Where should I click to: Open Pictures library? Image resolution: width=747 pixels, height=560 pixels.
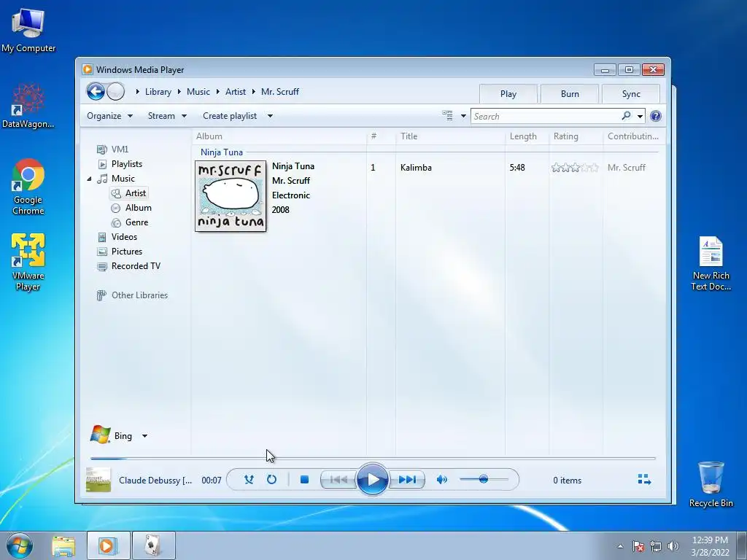click(x=127, y=252)
